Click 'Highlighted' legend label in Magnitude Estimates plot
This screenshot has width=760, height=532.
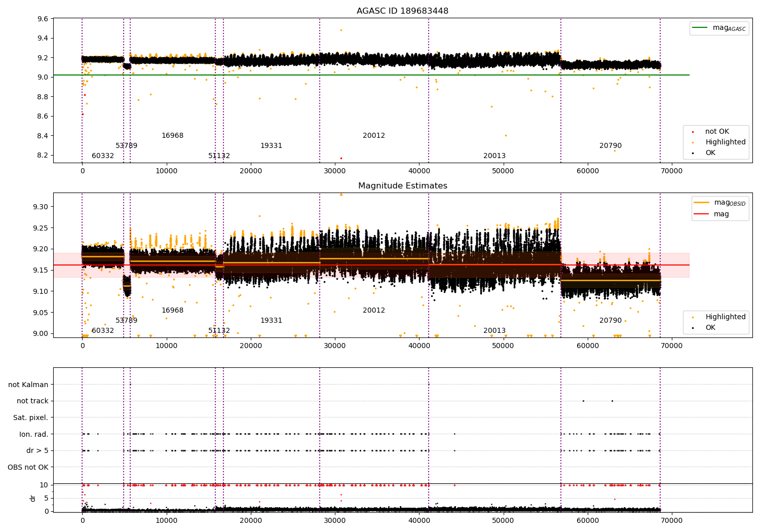(726, 317)
